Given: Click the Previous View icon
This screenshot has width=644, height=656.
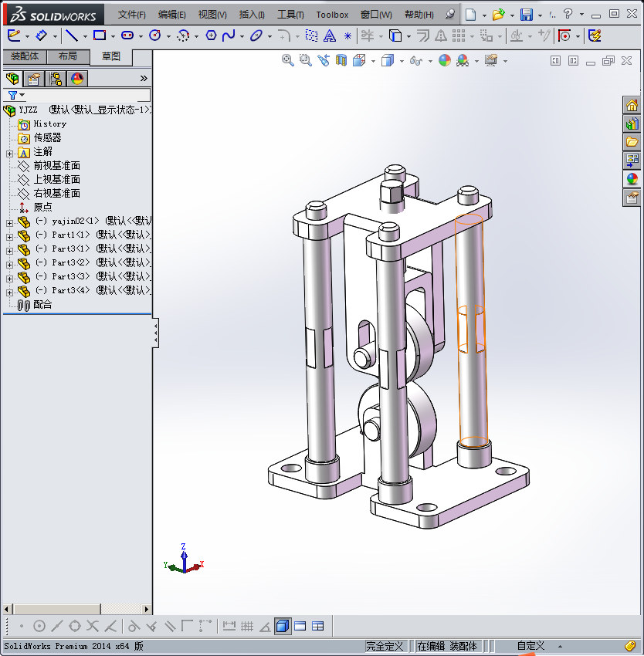Looking at the screenshot, I should click(324, 61).
